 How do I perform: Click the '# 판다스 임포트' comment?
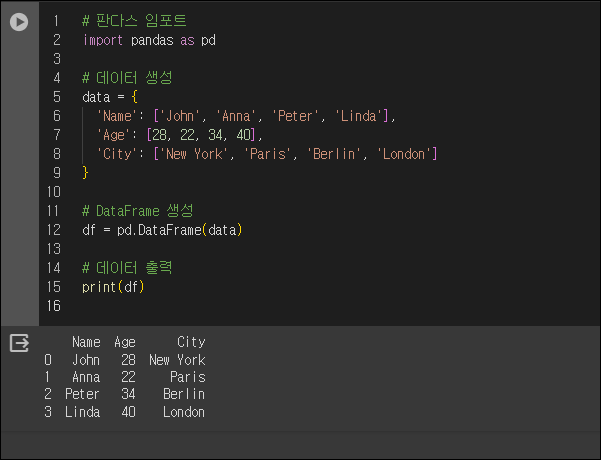(x=134, y=21)
